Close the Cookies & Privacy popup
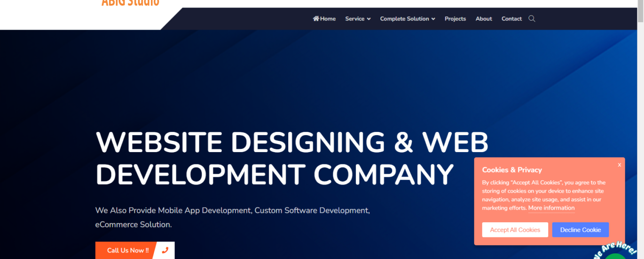The height and width of the screenshot is (259, 644). [x=619, y=165]
